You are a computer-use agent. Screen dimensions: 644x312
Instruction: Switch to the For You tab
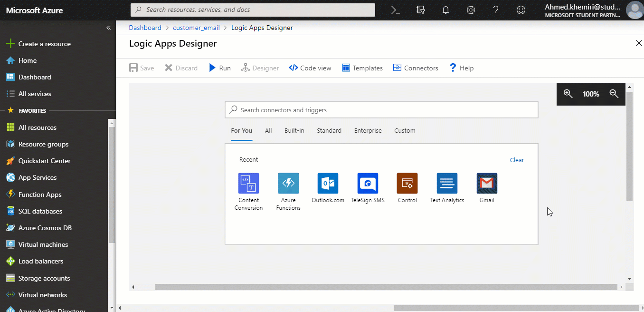[242, 131]
